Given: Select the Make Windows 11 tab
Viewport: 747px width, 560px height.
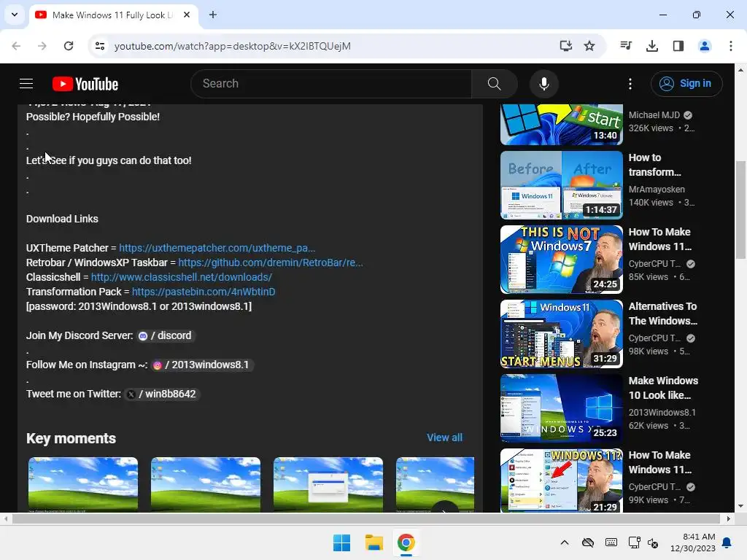Looking at the screenshot, I should pyautogui.click(x=115, y=15).
